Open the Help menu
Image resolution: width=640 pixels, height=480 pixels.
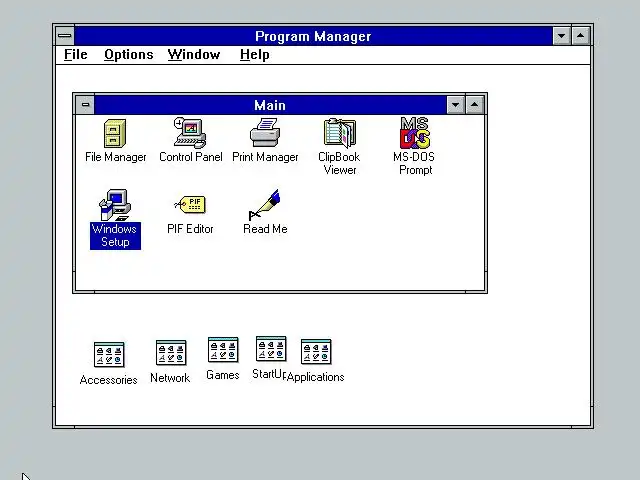(255, 55)
